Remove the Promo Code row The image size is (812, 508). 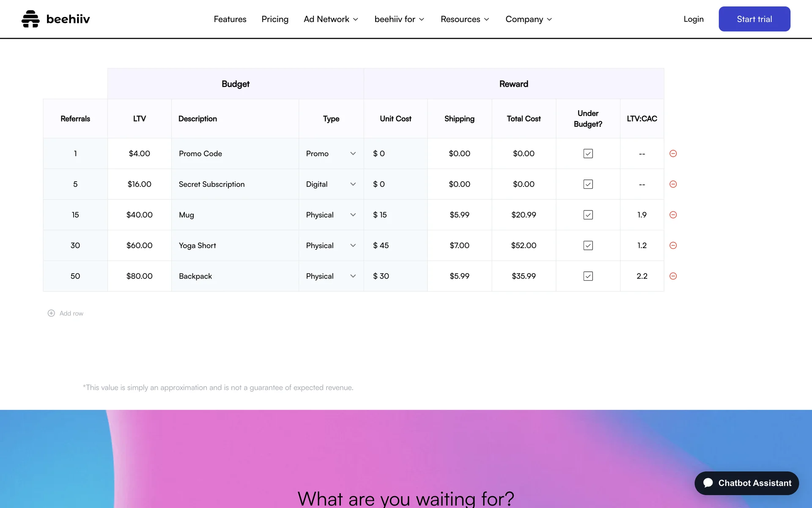click(x=673, y=154)
